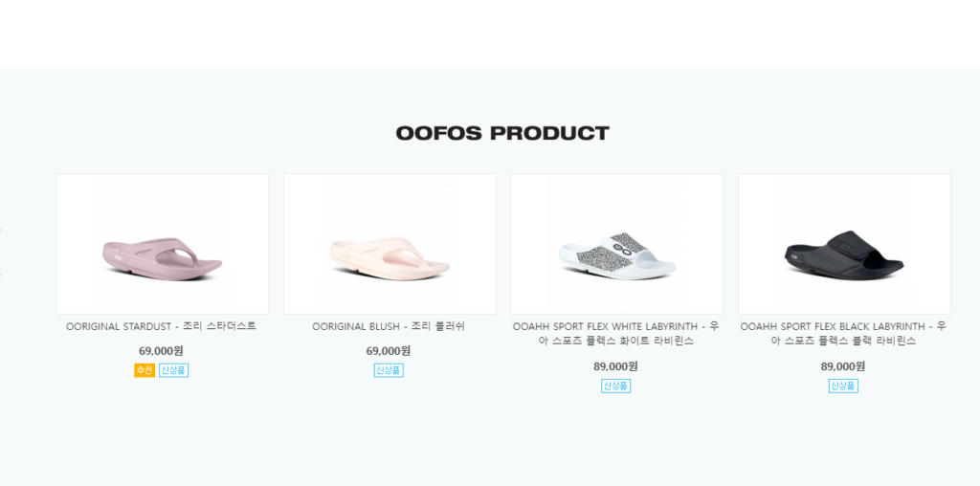Select the OOAHH SPORT FLEX BLACK LABYRINTH title
Screen dimensions: 980x486
(843, 333)
